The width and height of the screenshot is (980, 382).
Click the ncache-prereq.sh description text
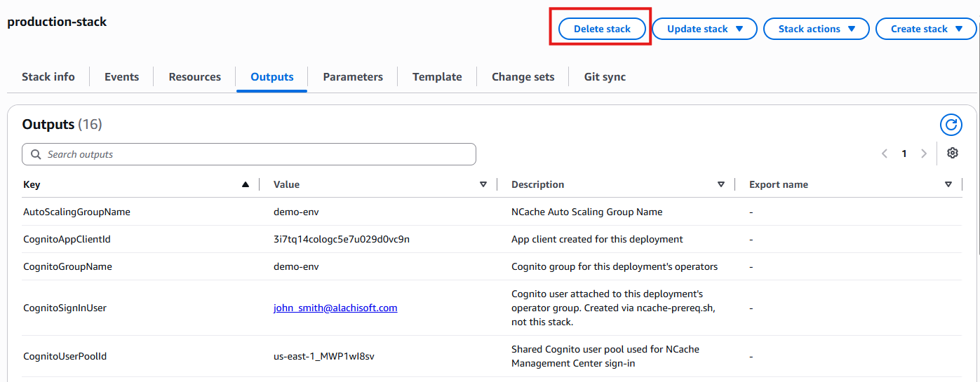coord(613,308)
